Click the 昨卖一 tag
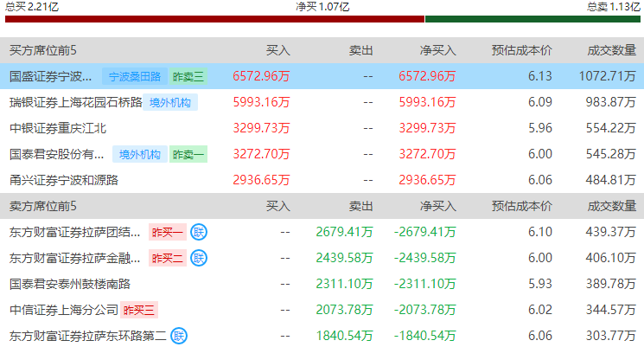 coord(188,154)
